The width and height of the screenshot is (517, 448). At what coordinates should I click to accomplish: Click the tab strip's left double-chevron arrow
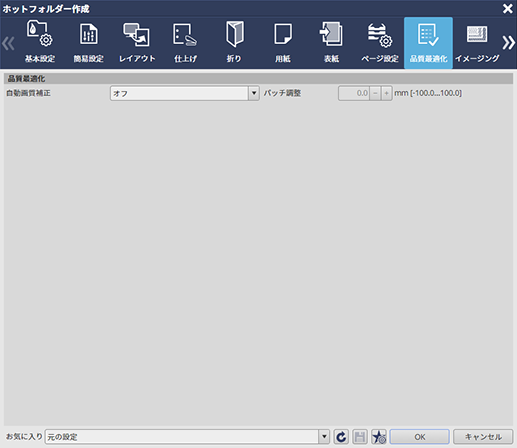pos(8,43)
